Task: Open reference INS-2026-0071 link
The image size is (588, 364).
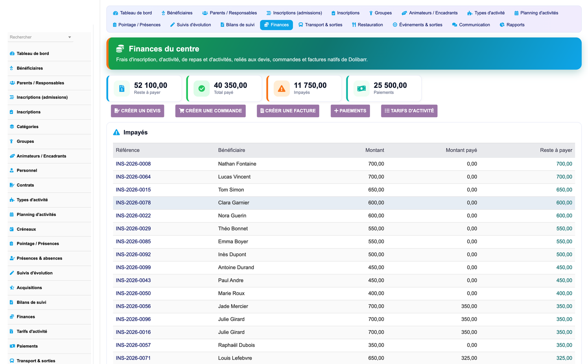Action: pyautogui.click(x=133, y=358)
